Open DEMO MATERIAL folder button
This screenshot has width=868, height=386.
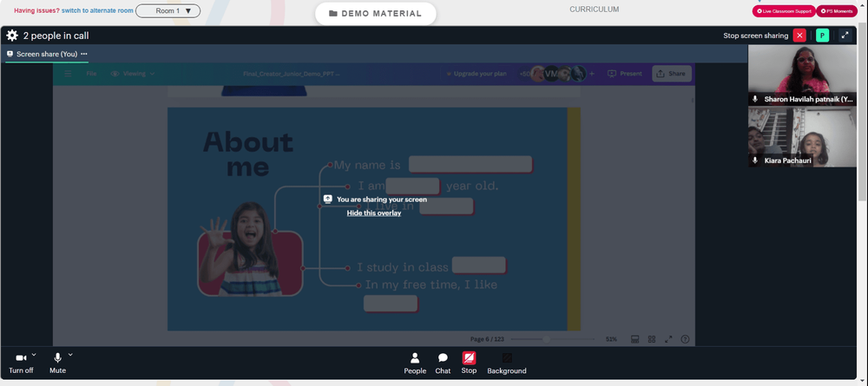pos(375,13)
